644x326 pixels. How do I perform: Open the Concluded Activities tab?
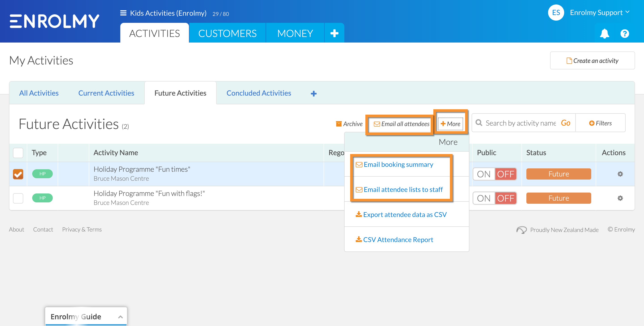click(x=259, y=93)
